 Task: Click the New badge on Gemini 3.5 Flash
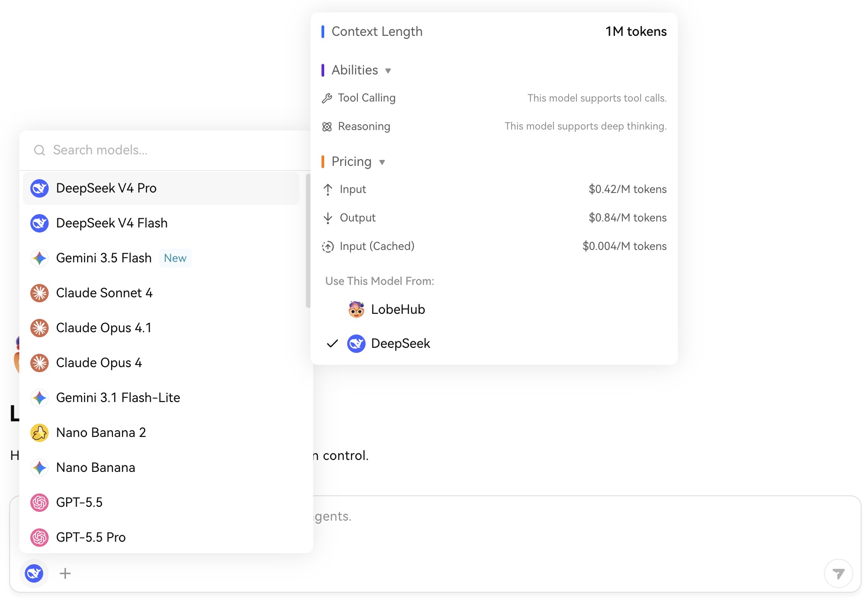(175, 258)
